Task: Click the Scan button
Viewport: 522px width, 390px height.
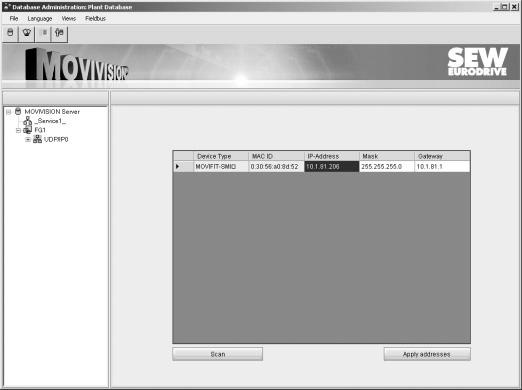Action: [x=218, y=354]
